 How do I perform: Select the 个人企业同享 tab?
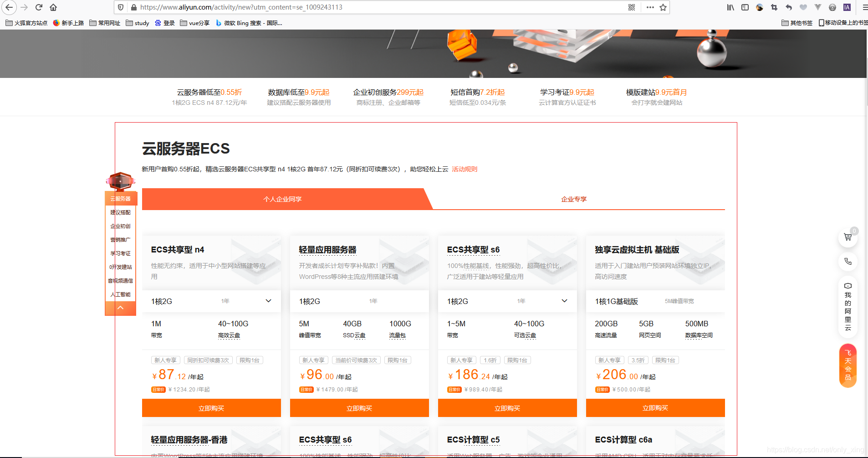tap(282, 199)
